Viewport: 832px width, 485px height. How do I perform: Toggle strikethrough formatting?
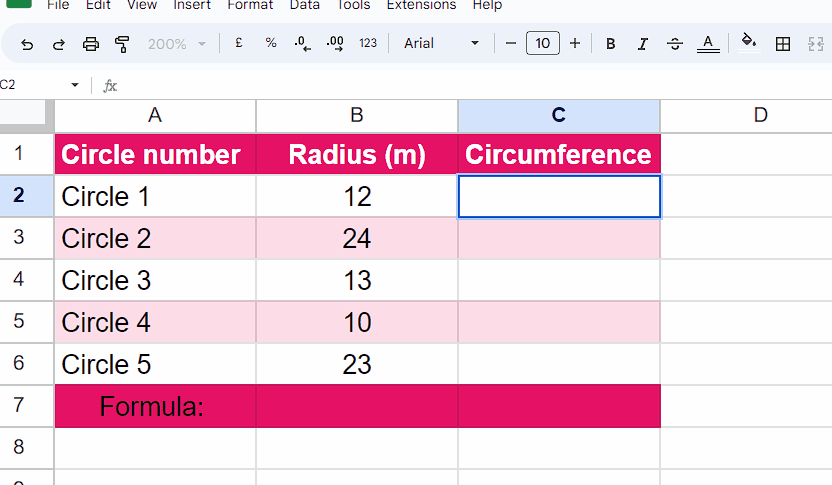[x=675, y=44]
